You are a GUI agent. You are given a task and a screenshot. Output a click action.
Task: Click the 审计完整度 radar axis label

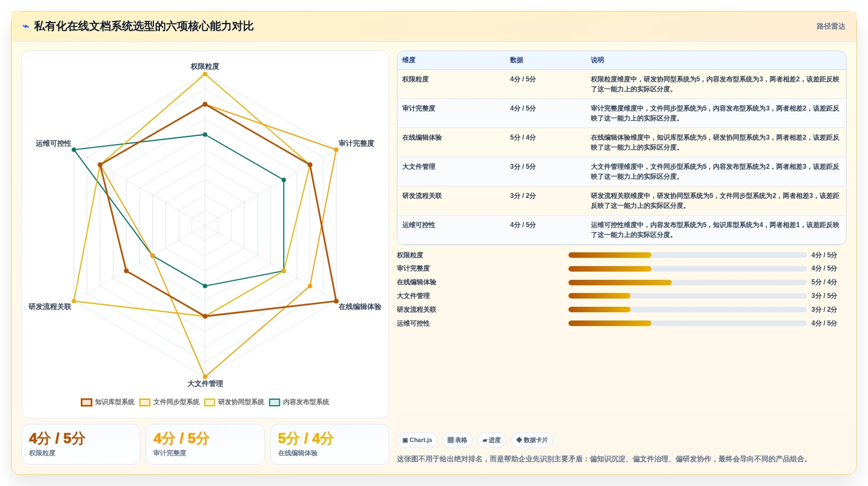[x=356, y=143]
